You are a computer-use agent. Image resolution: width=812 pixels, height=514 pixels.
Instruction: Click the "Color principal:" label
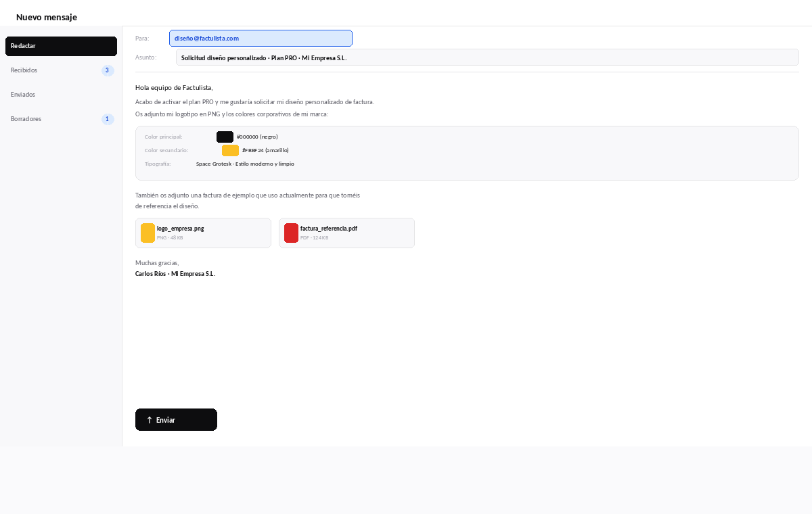pyautogui.click(x=163, y=137)
